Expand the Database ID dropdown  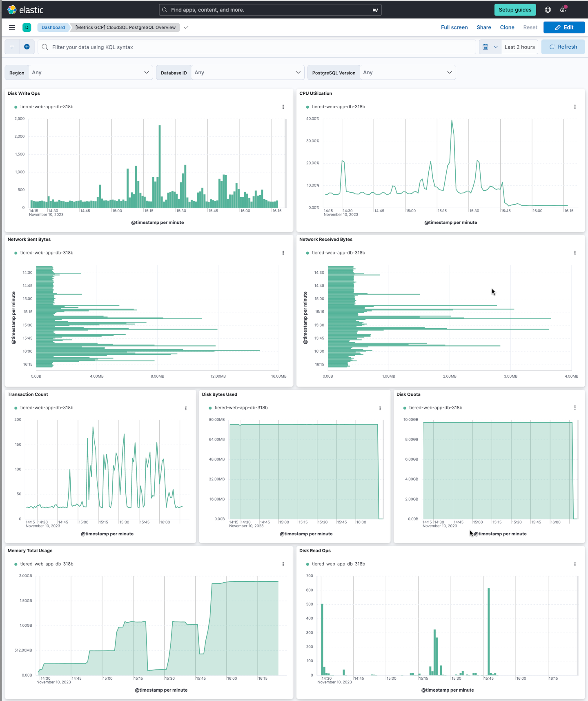pos(248,73)
